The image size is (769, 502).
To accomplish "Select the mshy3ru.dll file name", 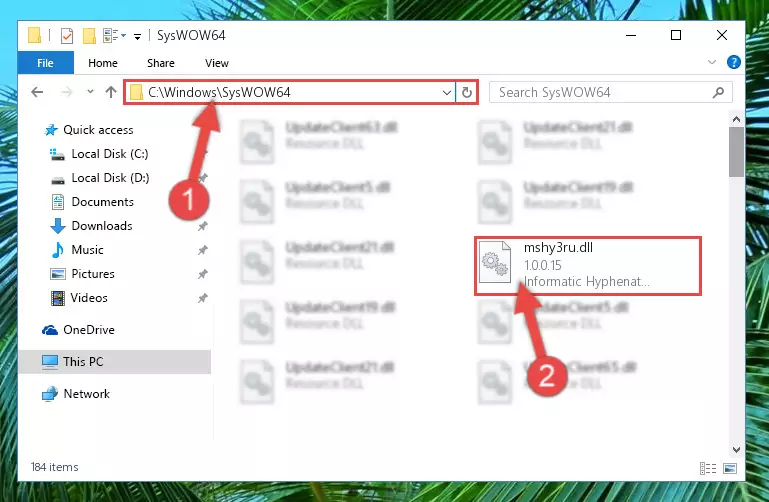I will pyautogui.click(x=558, y=248).
